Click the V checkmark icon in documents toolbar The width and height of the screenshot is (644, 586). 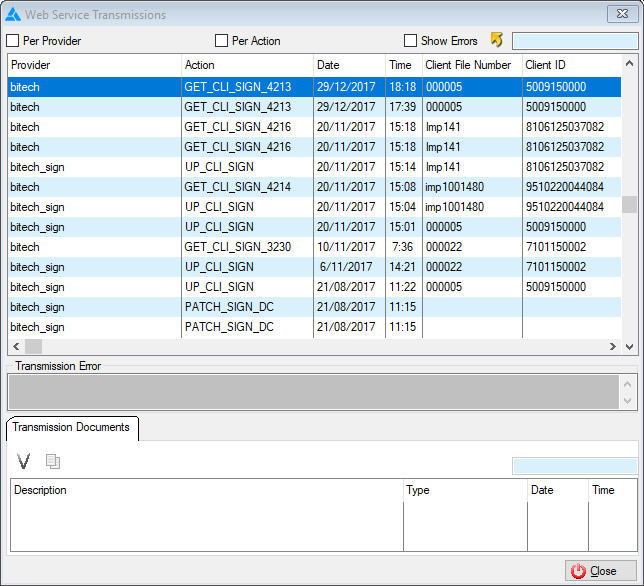point(24,461)
